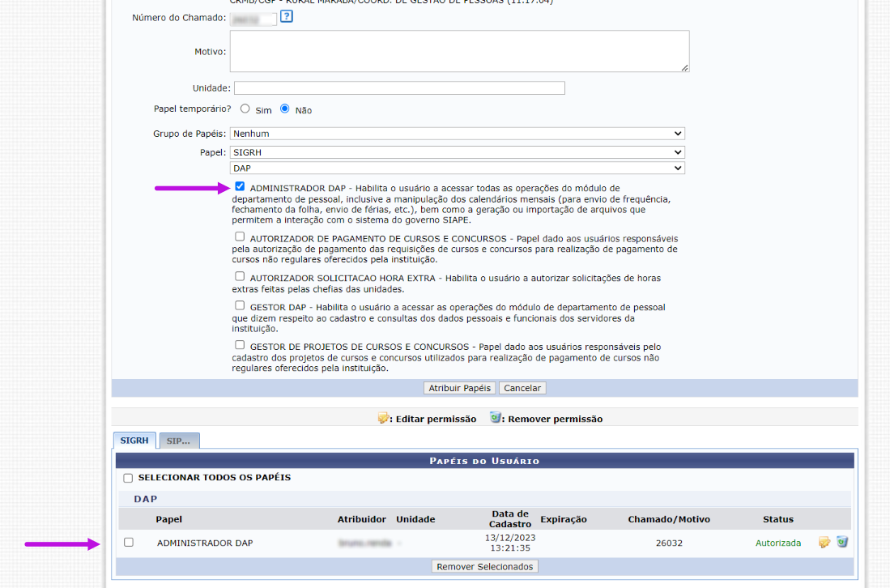The height and width of the screenshot is (588, 890).
Task: Focus the Número do Chamado field
Action: pyautogui.click(x=253, y=20)
